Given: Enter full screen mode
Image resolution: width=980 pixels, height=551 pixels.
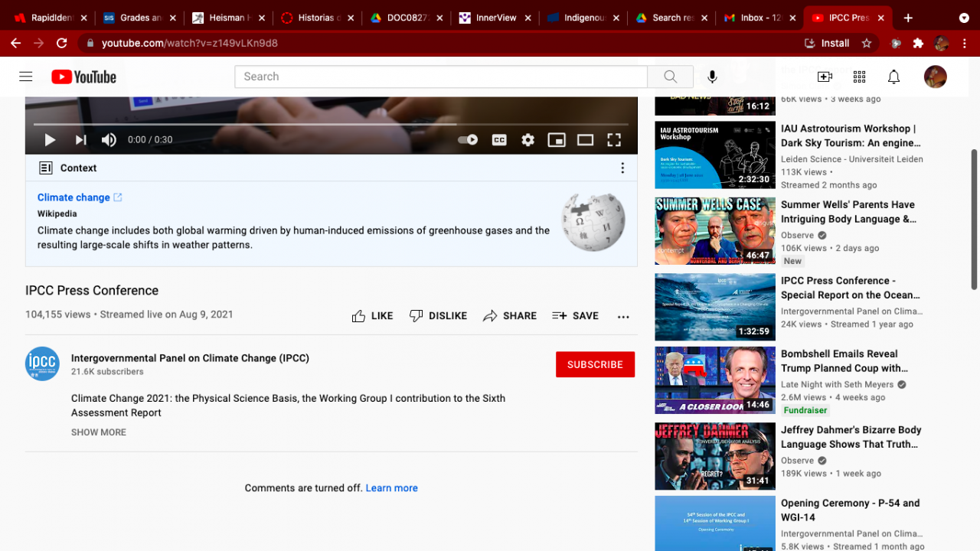Looking at the screenshot, I should pos(614,140).
